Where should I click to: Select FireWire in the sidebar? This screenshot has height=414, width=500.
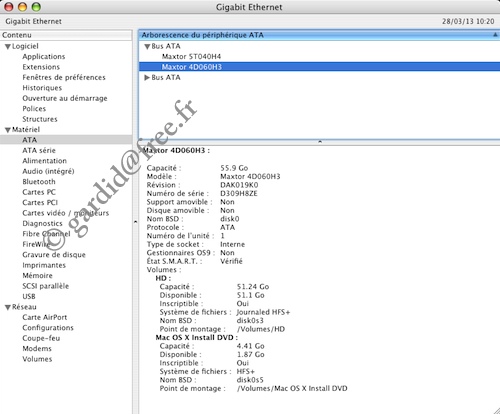[35, 244]
